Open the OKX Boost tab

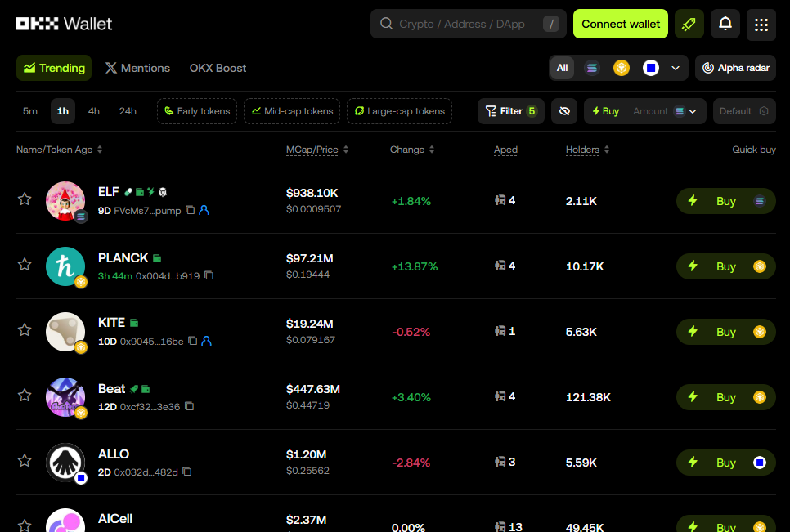218,68
